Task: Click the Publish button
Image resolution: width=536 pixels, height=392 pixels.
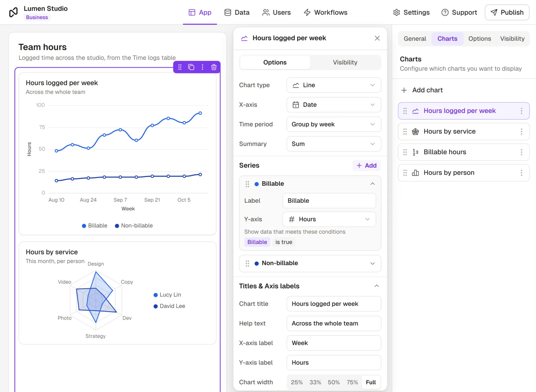Action: 507,12
